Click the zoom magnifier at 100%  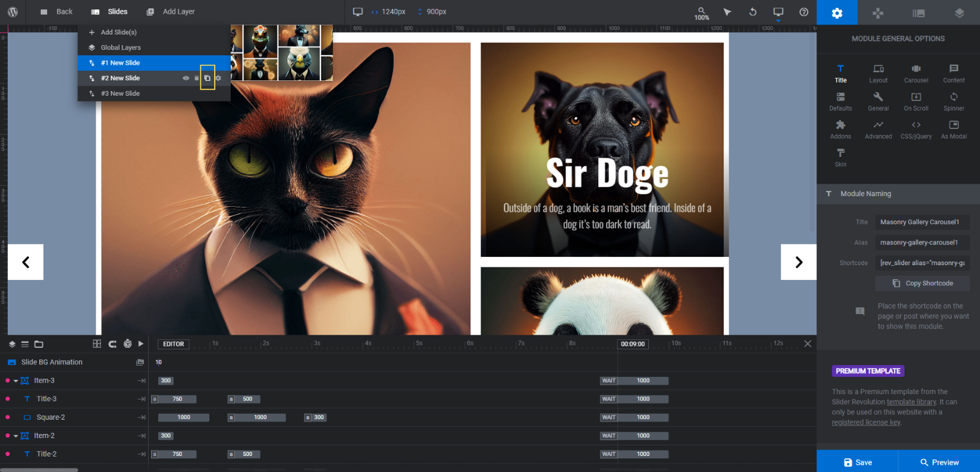click(x=702, y=13)
